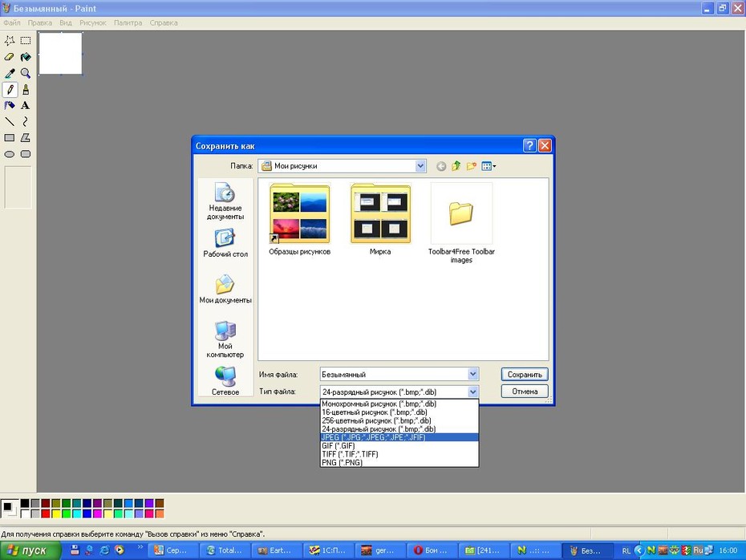746x560 pixels.
Task: Open the Правка menu
Action: pos(40,22)
